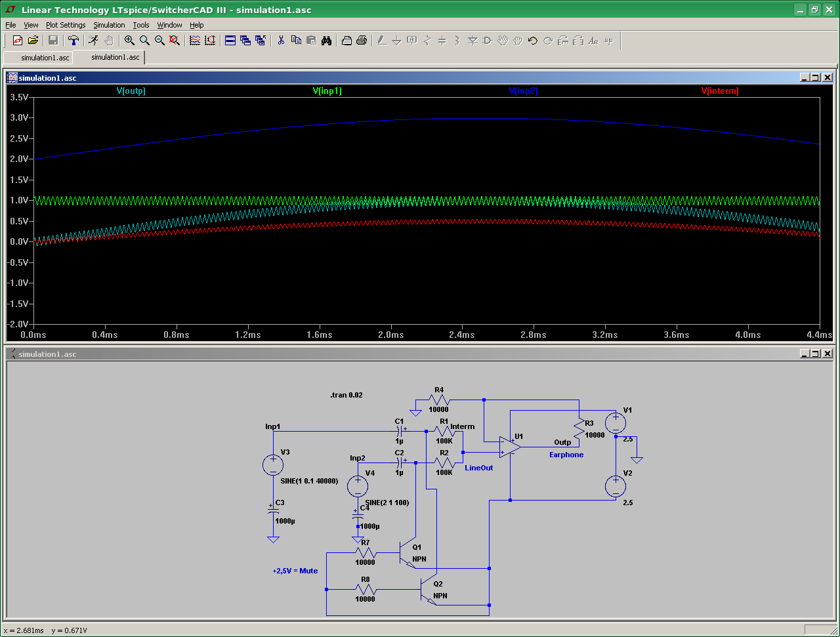Print with the printer icon
The height and width of the screenshot is (637, 840).
362,41
